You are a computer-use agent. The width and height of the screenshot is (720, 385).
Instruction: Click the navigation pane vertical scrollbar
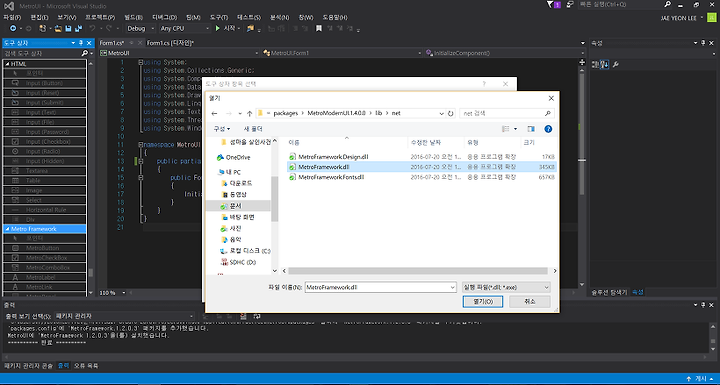275,199
